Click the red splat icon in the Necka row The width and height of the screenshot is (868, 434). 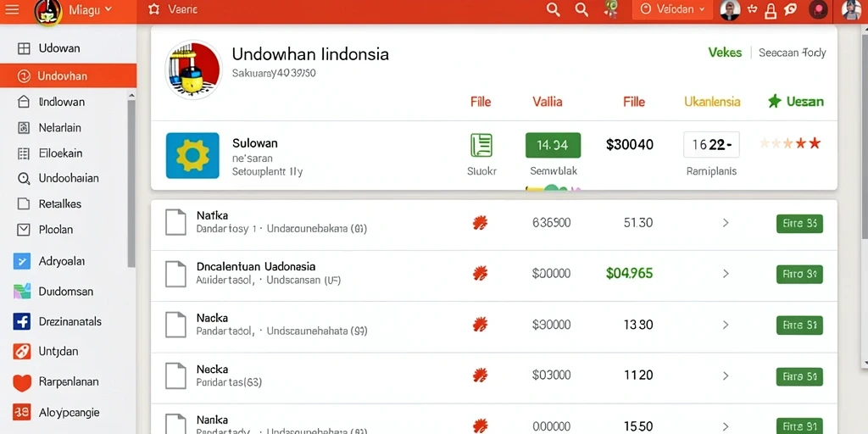[480, 376]
